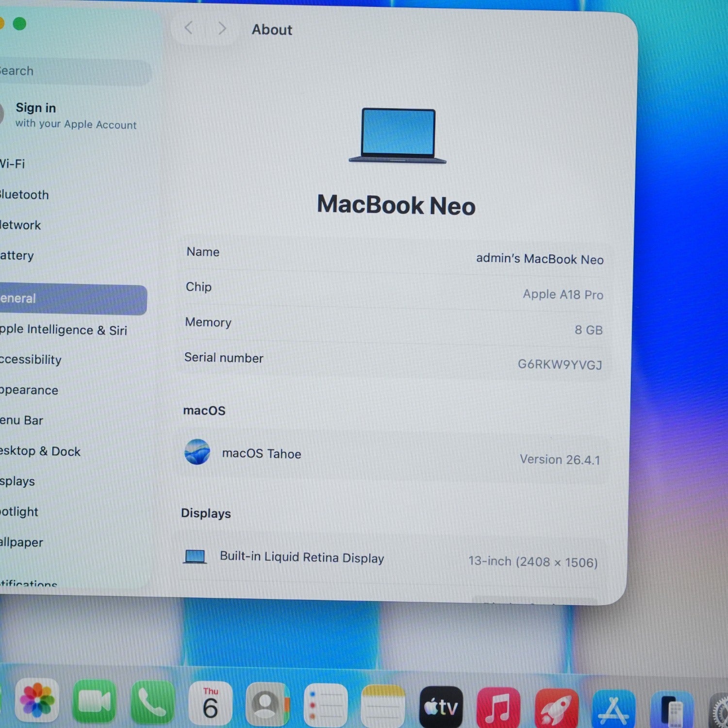Screen dimensions: 728x728
Task: Open the green Phone app in the Dock
Action: pyautogui.click(x=152, y=702)
